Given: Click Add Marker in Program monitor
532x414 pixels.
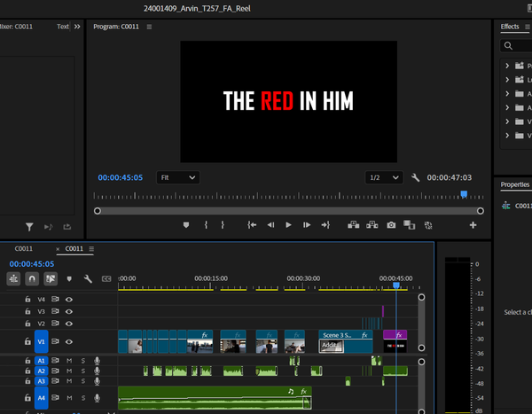Looking at the screenshot, I should (x=186, y=225).
